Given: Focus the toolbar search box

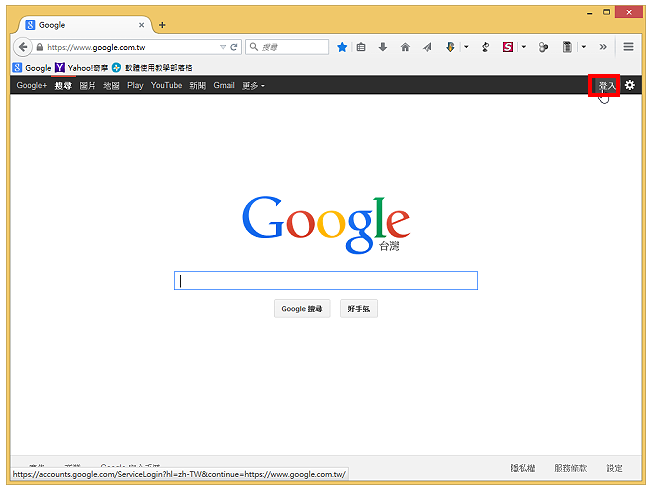Looking at the screenshot, I should click(x=287, y=47).
